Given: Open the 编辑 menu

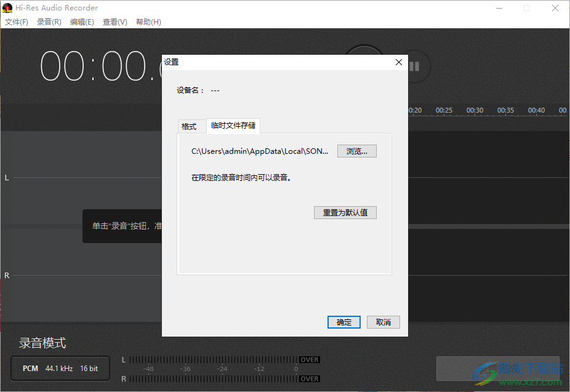Looking at the screenshot, I should click(82, 22).
